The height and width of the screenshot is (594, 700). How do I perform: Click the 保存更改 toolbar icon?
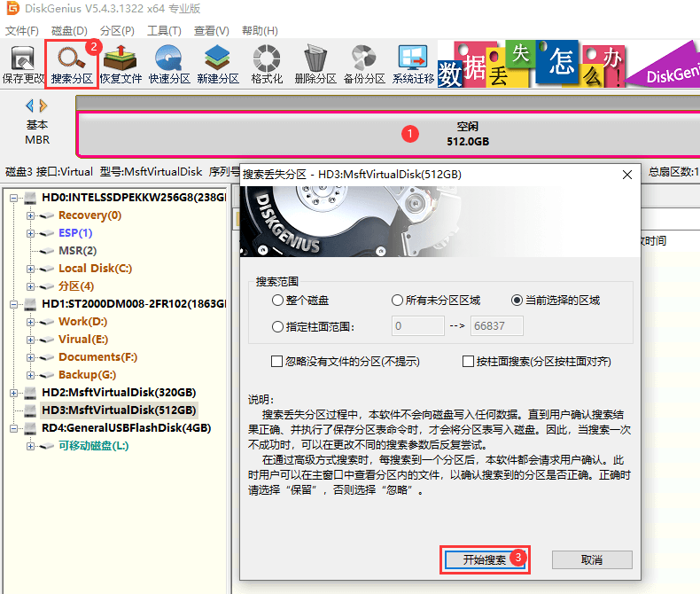[x=23, y=65]
